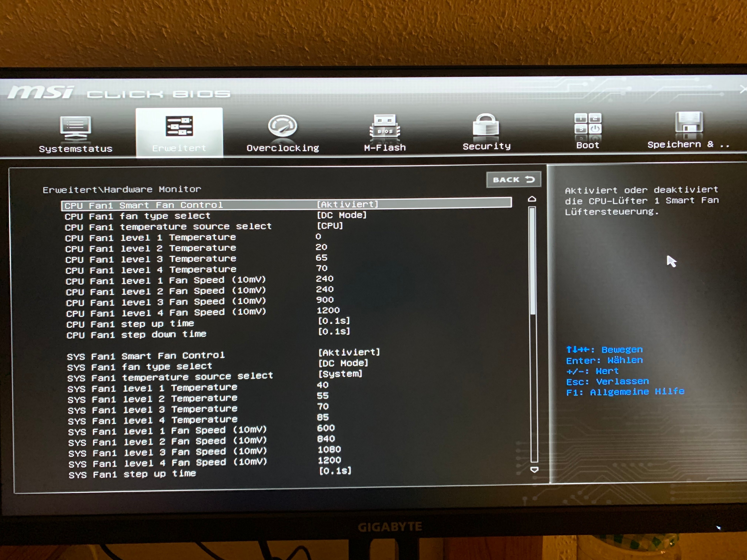Open CPU Fan1 step up time value
This screenshot has width=747, height=560.
pos(334,321)
